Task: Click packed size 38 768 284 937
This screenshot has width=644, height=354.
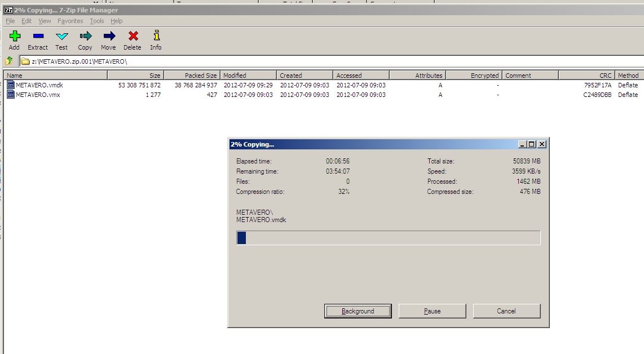Action: (x=196, y=85)
